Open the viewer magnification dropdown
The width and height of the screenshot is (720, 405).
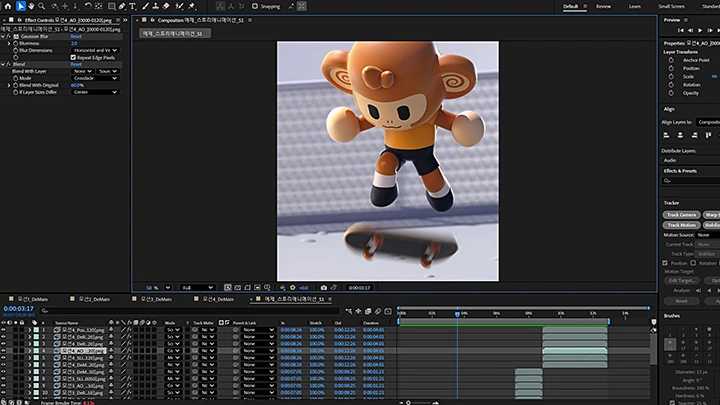[x=168, y=287]
